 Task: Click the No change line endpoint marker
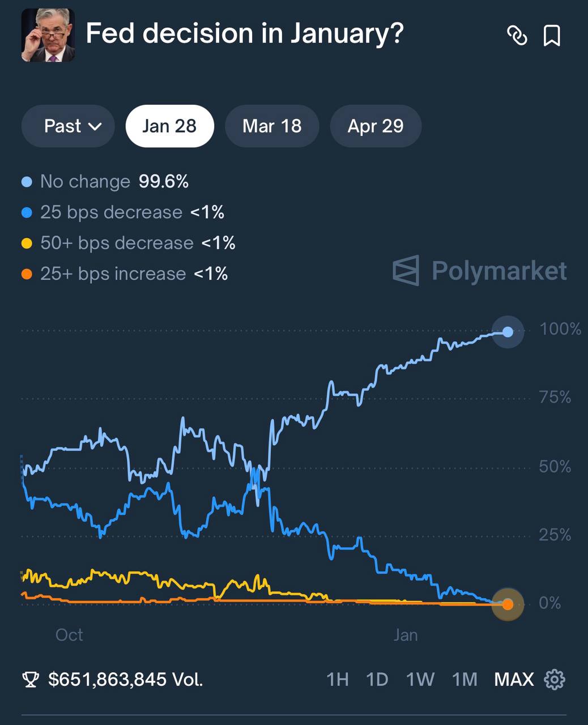click(508, 332)
